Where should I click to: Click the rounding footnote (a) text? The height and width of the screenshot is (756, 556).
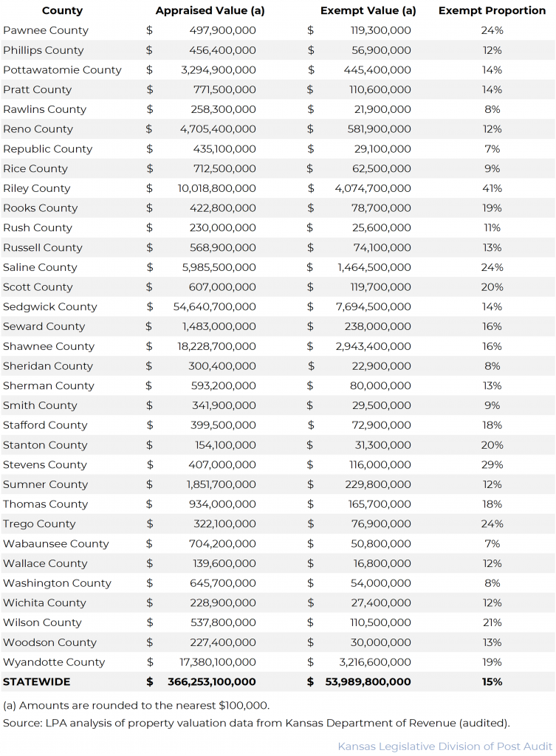[136, 706]
